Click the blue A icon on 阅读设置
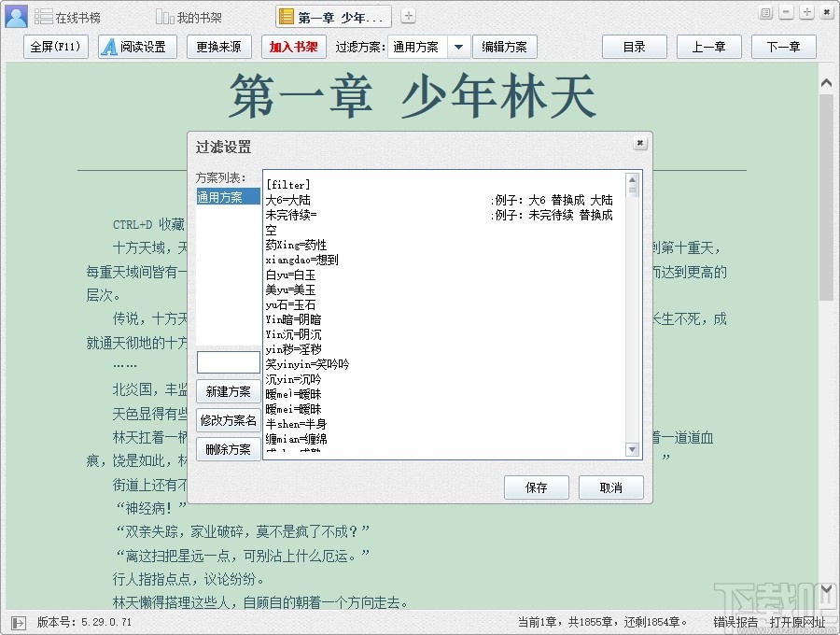Image resolution: width=840 pixels, height=635 pixels. click(109, 46)
